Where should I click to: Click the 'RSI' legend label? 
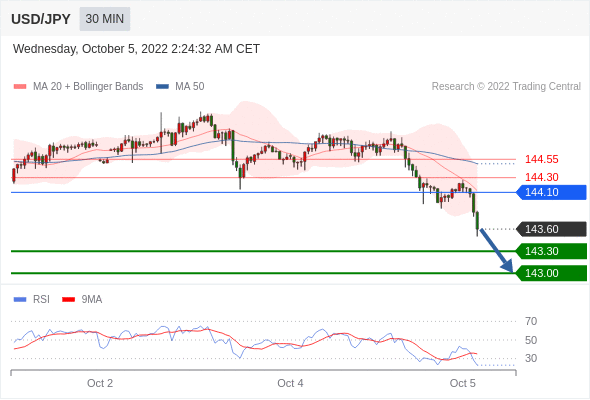click(41, 300)
